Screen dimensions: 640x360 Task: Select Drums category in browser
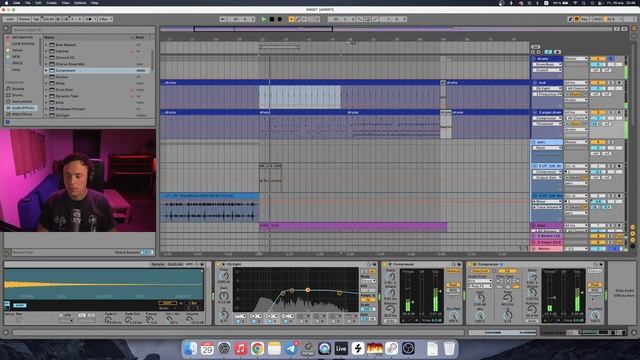[18, 95]
